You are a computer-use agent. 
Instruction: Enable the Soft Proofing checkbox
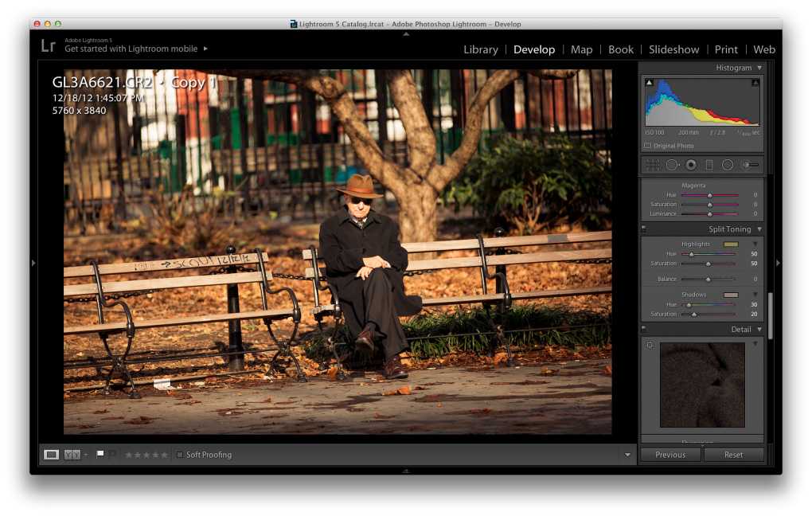(180, 455)
